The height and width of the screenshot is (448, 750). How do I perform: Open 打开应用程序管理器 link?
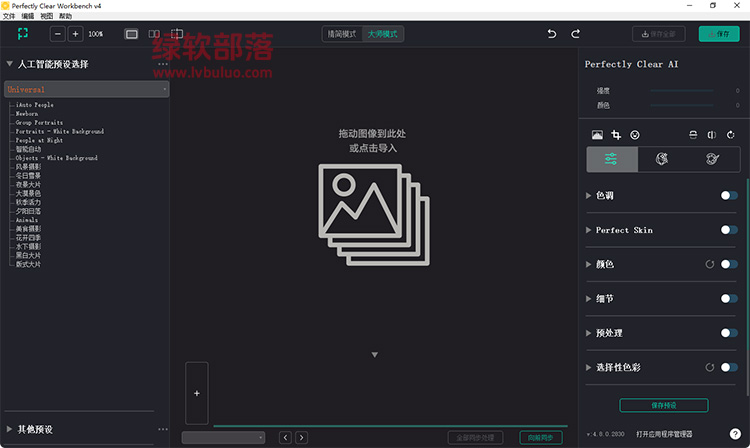(664, 434)
